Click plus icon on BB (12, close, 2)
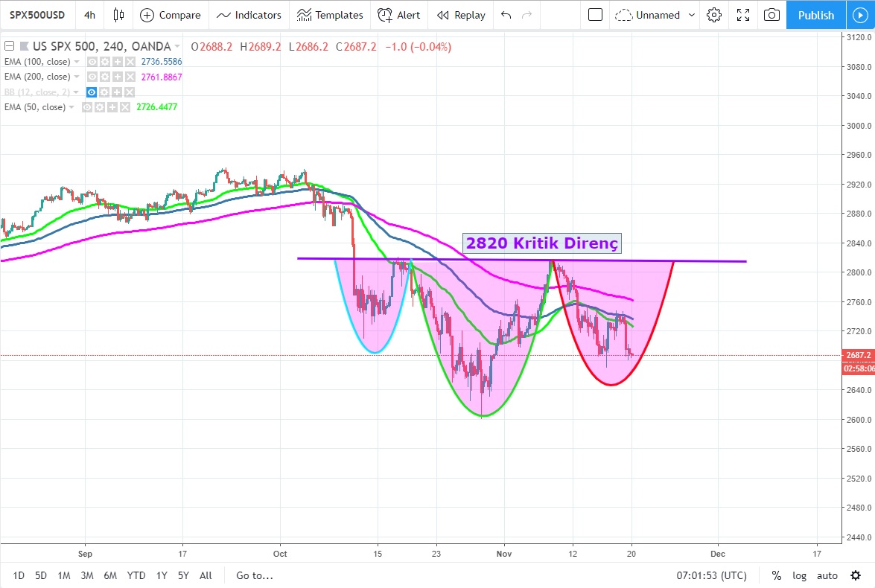This screenshot has height=588, width=875. (x=117, y=92)
